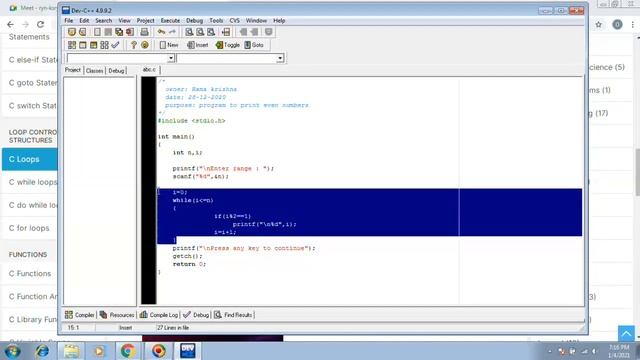Screen dimensions: 640x360
Task: Click the printf Press any key code line
Action: [x=244, y=248]
